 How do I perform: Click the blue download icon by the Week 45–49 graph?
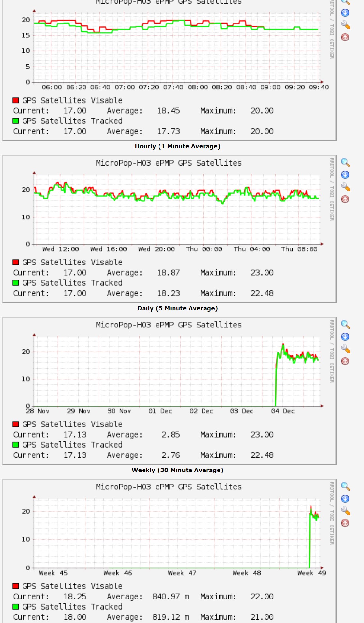tap(345, 499)
